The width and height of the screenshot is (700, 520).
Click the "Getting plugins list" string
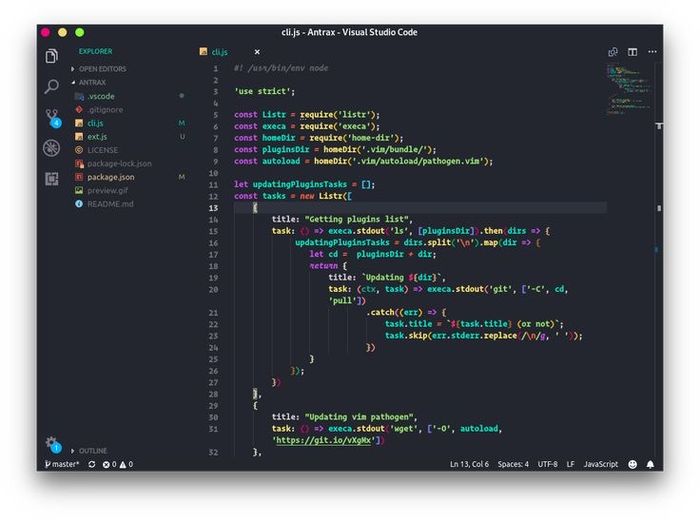pyautogui.click(x=357, y=219)
